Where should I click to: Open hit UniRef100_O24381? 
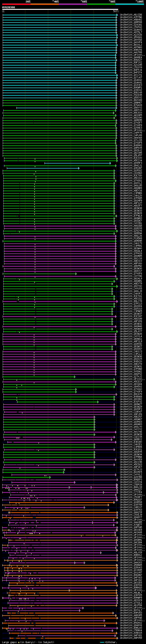pos(131,25)
